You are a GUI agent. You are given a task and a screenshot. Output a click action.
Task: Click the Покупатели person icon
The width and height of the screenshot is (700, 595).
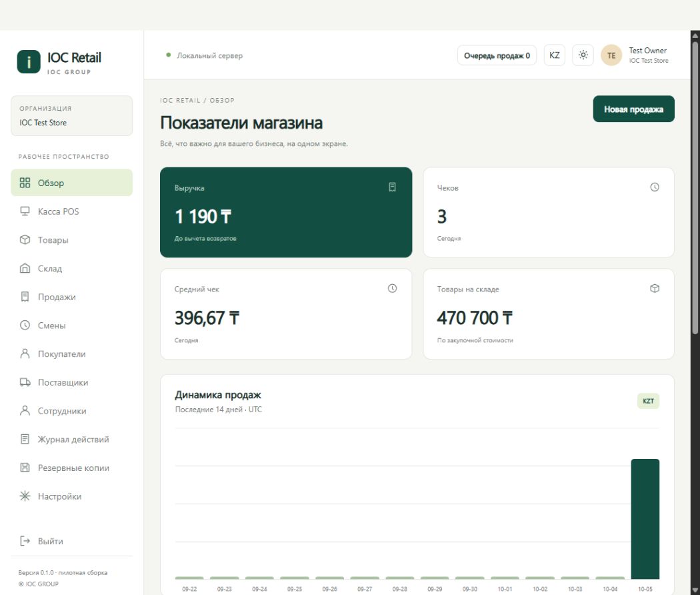(x=25, y=354)
